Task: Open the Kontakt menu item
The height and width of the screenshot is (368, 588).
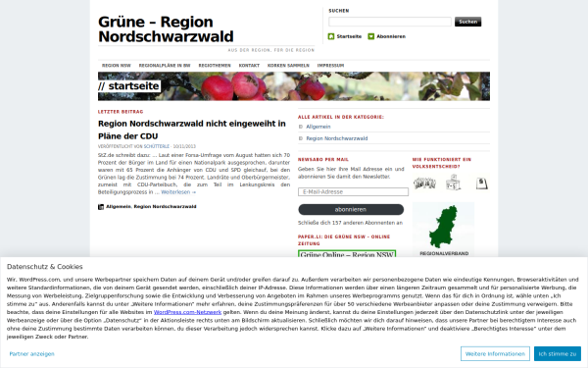Action: tap(249, 66)
